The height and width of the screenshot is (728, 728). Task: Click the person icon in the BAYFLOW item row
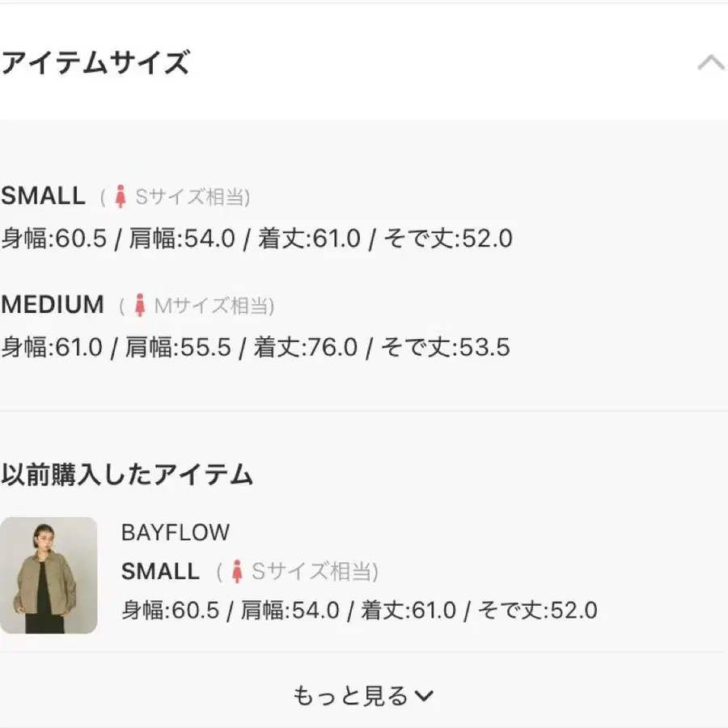(237, 572)
